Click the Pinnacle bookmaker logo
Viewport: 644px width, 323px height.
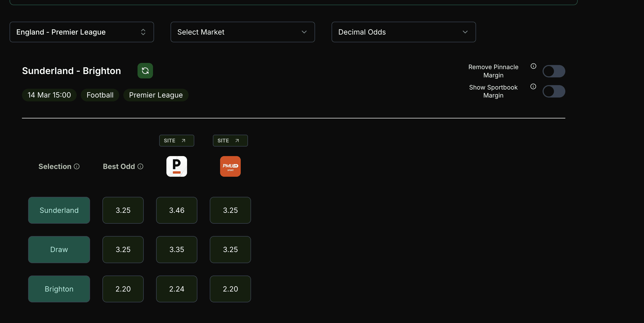(176, 166)
